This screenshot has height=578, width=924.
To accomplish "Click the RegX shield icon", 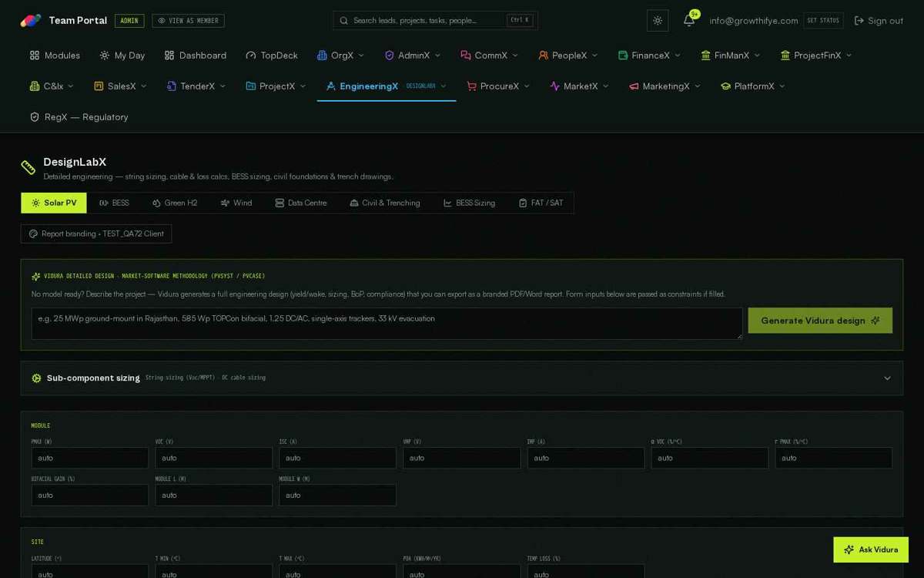I will (35, 117).
